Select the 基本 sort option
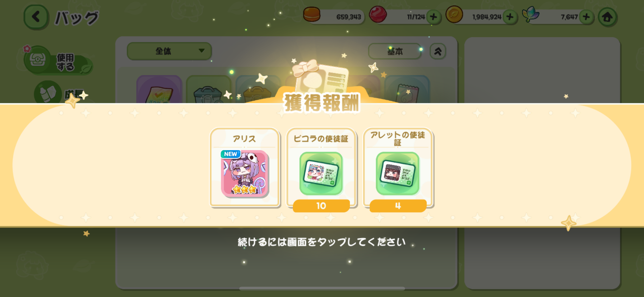Viewport: 644px width, 297px height. point(395,51)
